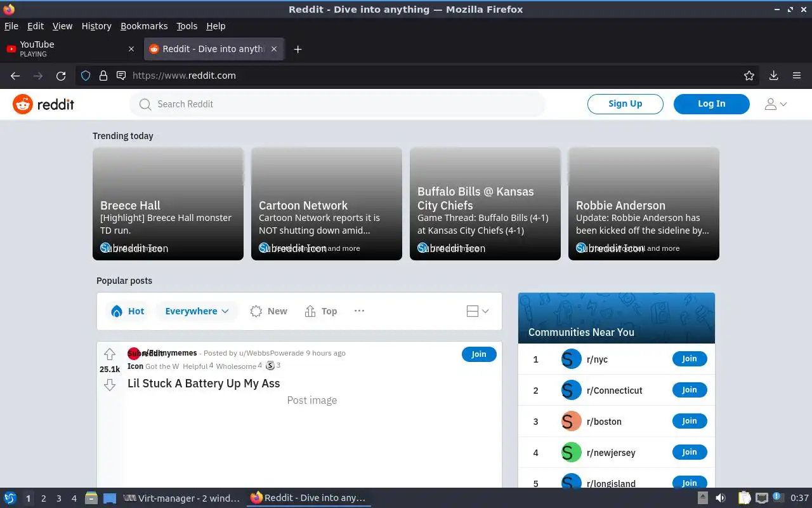Close the Reddit tab
Viewport: 812px width, 508px height.
pos(274,49)
